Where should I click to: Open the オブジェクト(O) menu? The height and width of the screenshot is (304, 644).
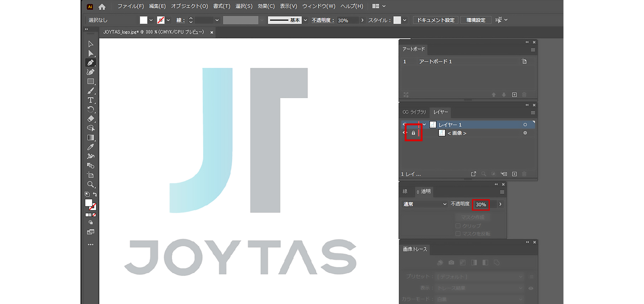[189, 6]
